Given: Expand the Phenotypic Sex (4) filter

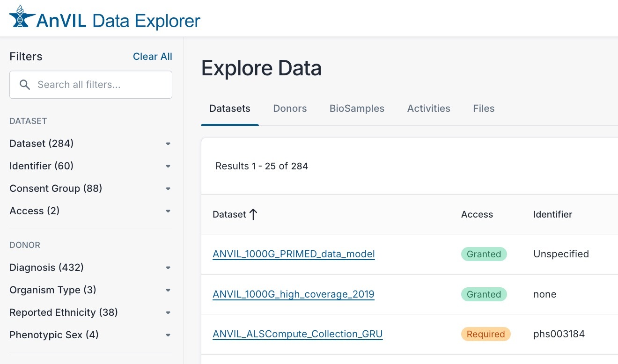Looking at the screenshot, I should pos(90,335).
